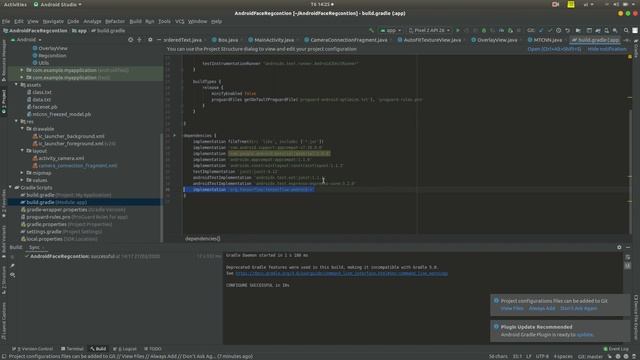Click Open Project Structure link

click(554, 49)
